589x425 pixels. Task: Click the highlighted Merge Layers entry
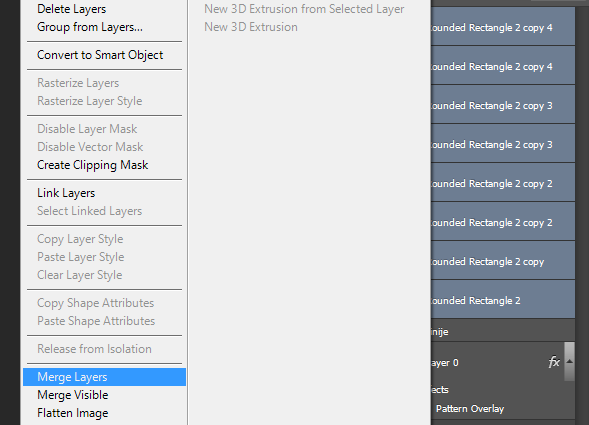click(104, 377)
